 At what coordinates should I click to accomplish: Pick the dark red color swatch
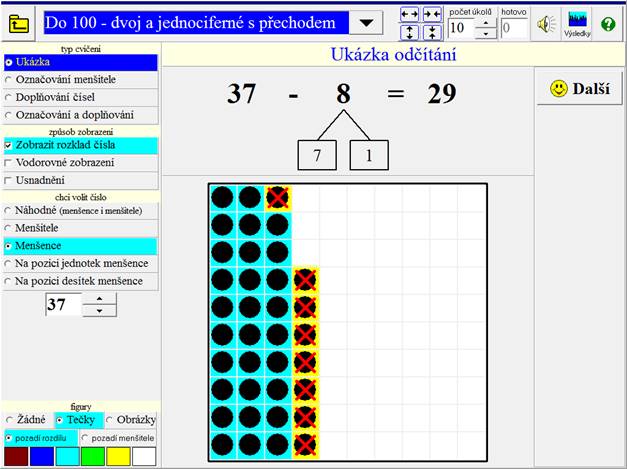click(16, 457)
